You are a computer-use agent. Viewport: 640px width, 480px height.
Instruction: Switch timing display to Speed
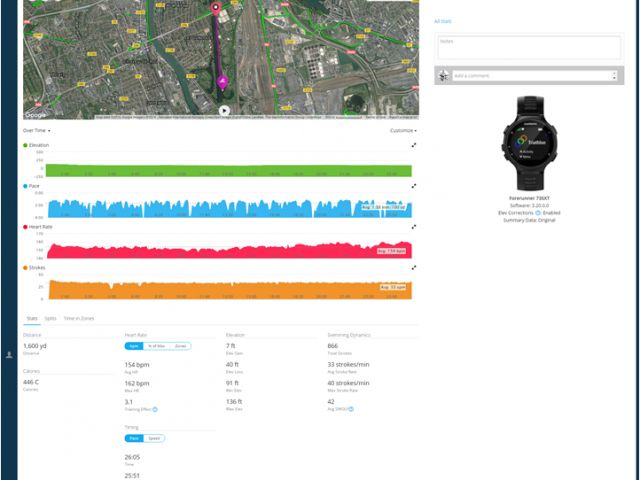(x=156, y=438)
